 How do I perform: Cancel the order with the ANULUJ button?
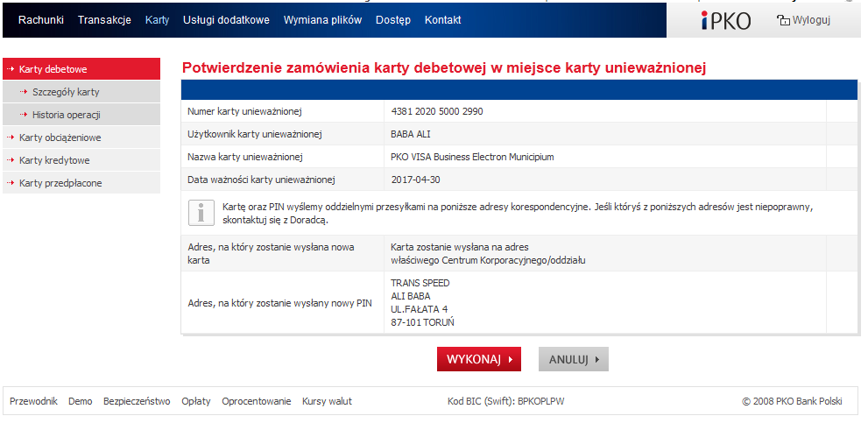[574, 359]
